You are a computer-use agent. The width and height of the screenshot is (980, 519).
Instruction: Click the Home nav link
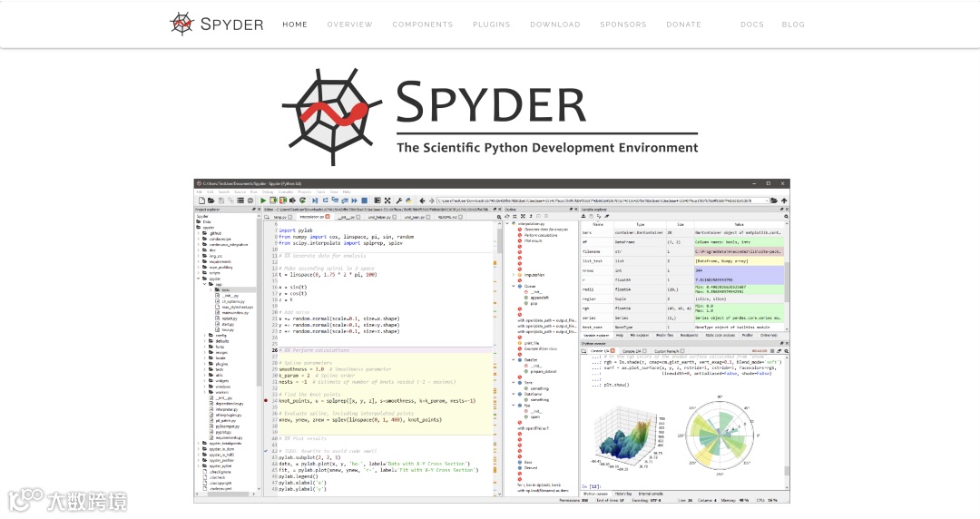tap(294, 24)
